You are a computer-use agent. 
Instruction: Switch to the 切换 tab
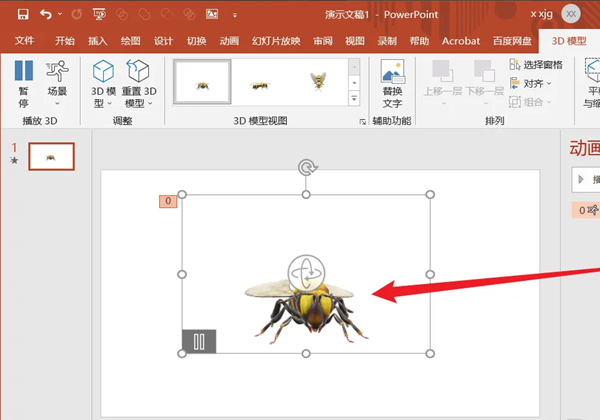(x=196, y=41)
